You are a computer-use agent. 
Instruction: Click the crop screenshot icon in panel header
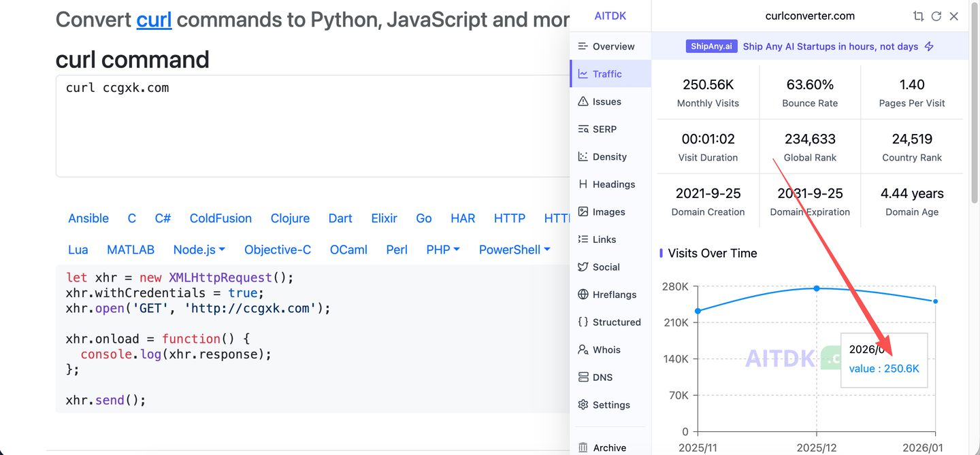click(x=918, y=16)
